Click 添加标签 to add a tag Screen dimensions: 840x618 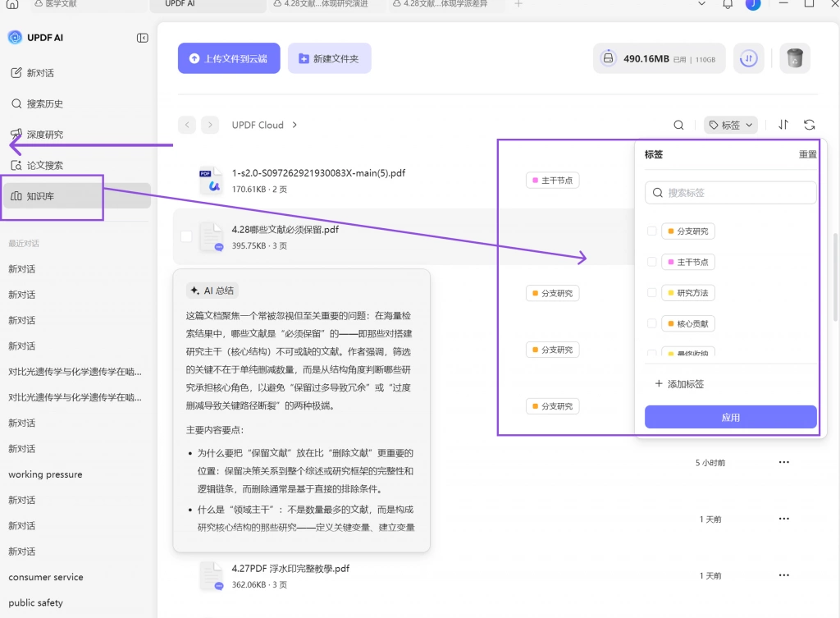[x=679, y=384]
